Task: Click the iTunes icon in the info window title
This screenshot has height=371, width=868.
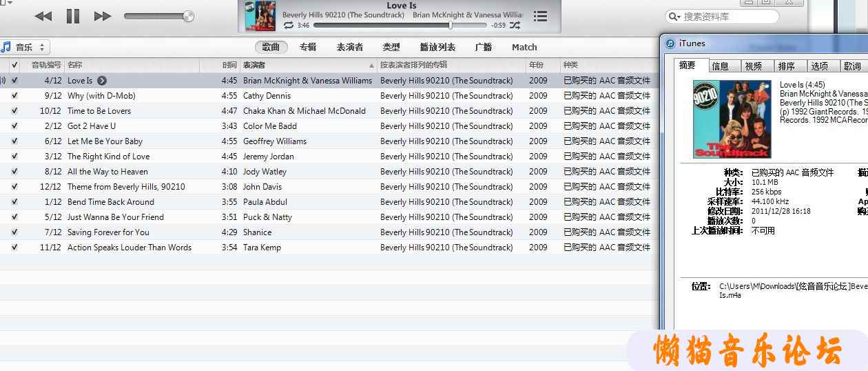Action: (670, 43)
